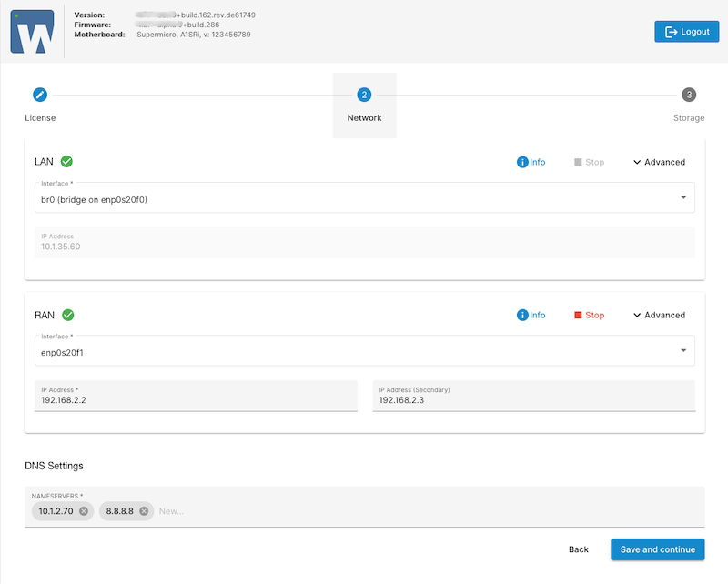Open the LAN Info details
The image size is (728, 584).
(x=531, y=162)
